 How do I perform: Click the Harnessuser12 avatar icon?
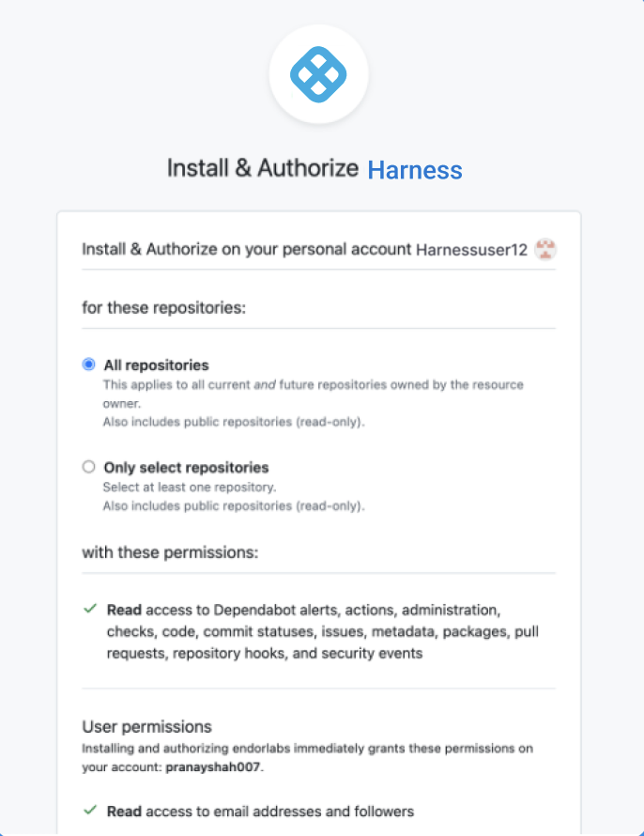coord(545,250)
